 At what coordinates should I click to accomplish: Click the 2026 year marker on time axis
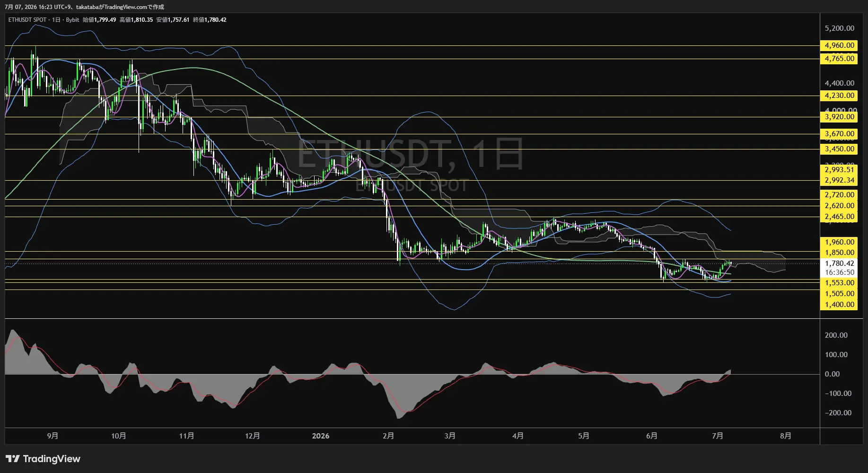(321, 436)
